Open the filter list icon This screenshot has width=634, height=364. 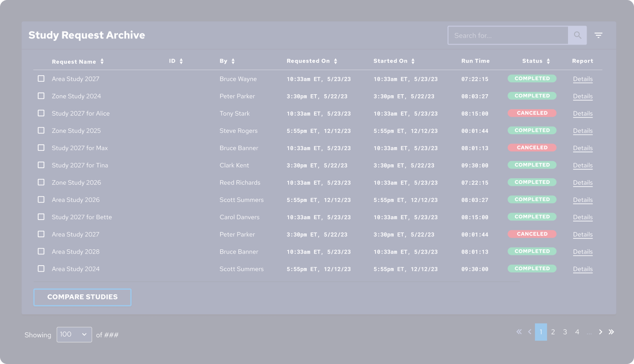[x=599, y=35]
